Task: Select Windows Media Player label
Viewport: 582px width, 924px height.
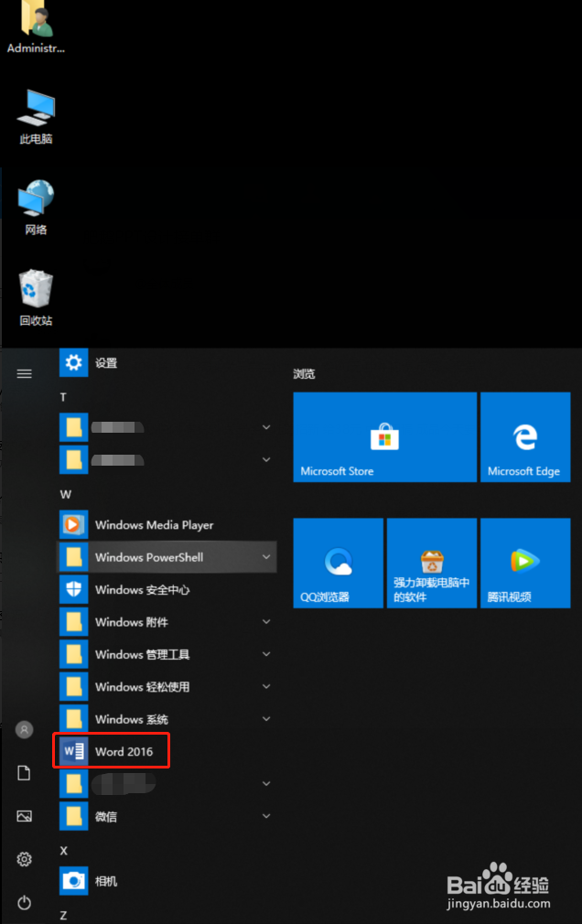Action: tap(155, 525)
